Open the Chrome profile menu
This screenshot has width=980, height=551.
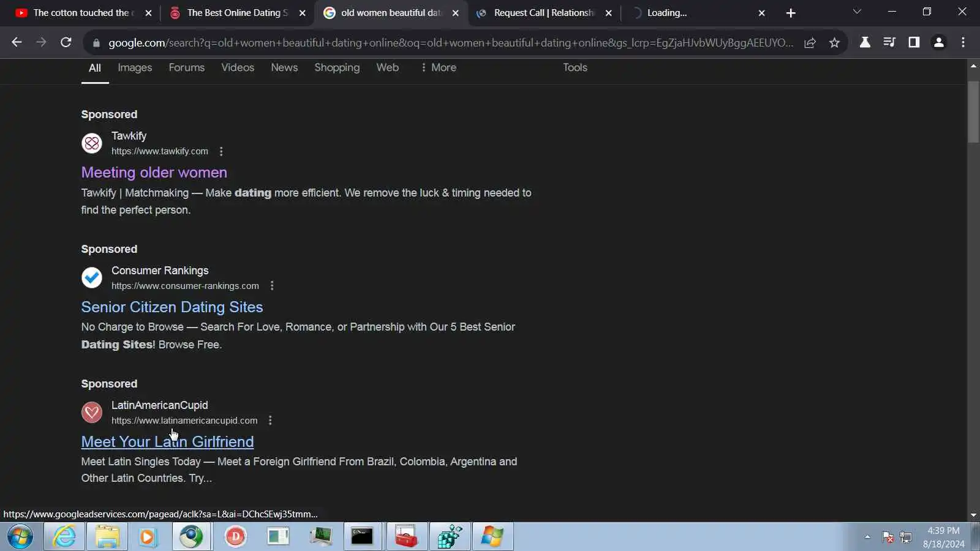[938, 42]
